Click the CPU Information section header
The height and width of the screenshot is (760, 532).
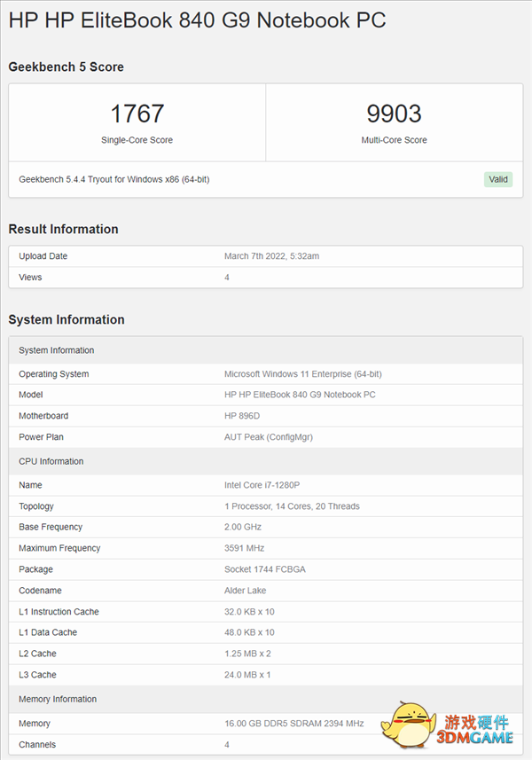pos(265,461)
